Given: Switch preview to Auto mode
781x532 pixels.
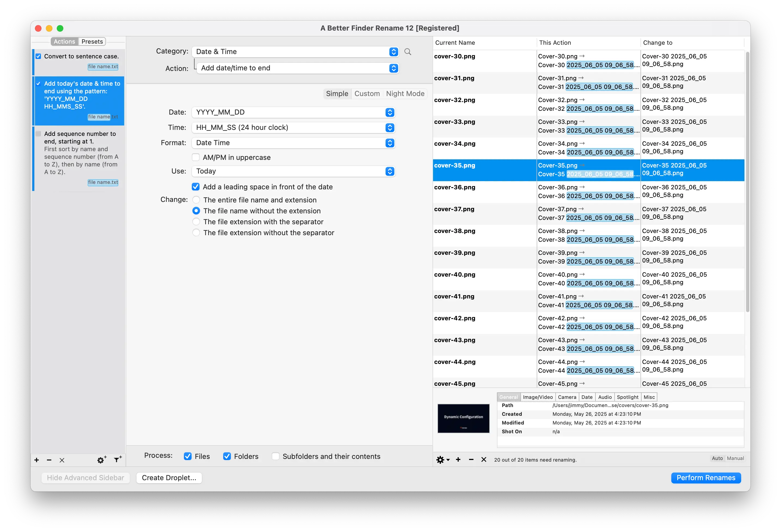Looking at the screenshot, I should (x=717, y=458).
